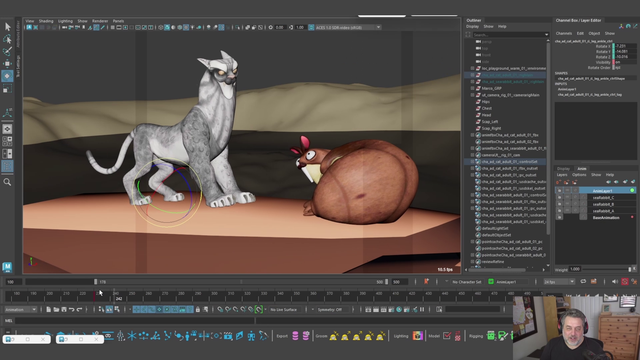
Task: Choose the Lasso select tool
Action: [7, 39]
